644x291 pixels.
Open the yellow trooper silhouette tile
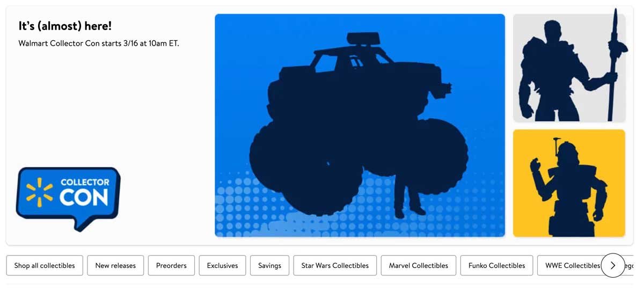pyautogui.click(x=569, y=183)
